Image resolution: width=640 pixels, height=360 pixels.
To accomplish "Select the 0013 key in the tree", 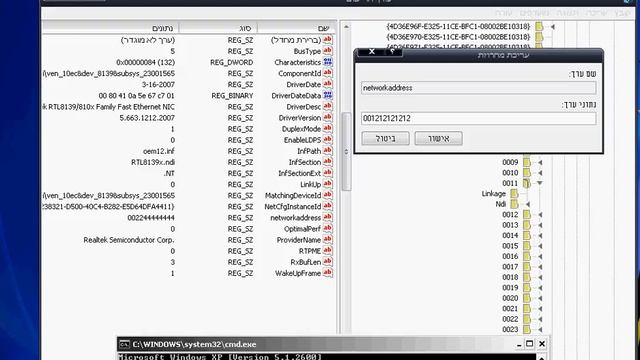I will coord(510,225).
